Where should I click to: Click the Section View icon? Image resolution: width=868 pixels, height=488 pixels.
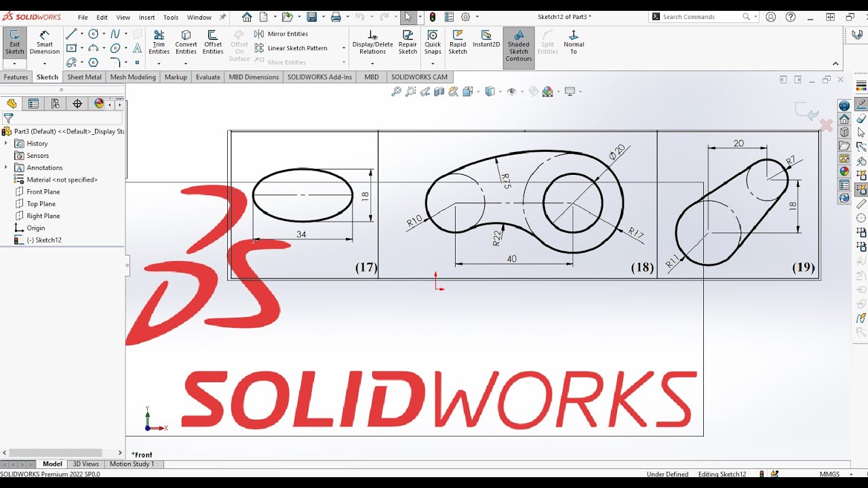(439, 91)
